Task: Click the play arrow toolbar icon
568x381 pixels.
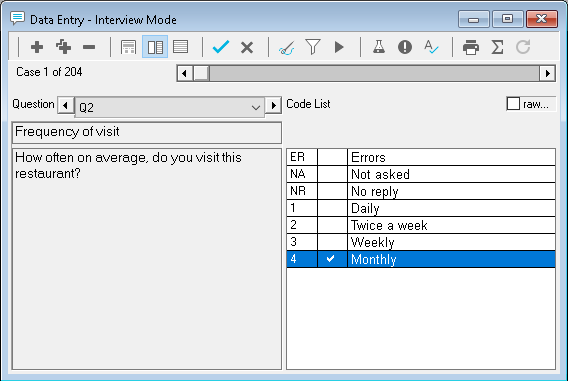Action: (x=339, y=47)
